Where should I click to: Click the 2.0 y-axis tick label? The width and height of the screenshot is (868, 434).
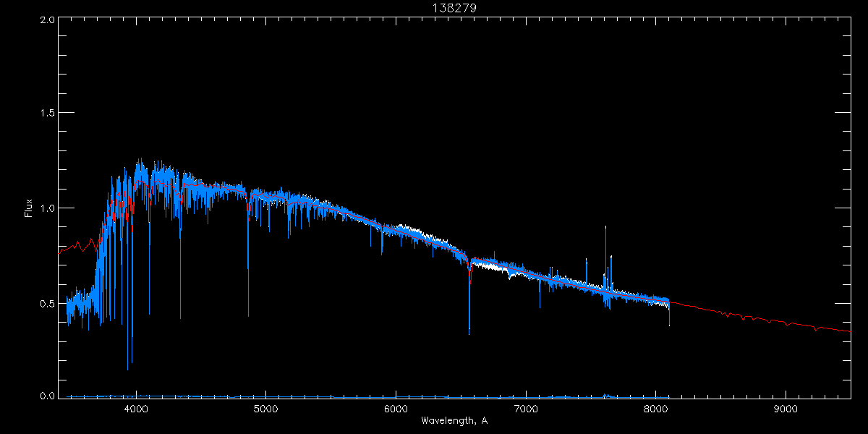47,20
